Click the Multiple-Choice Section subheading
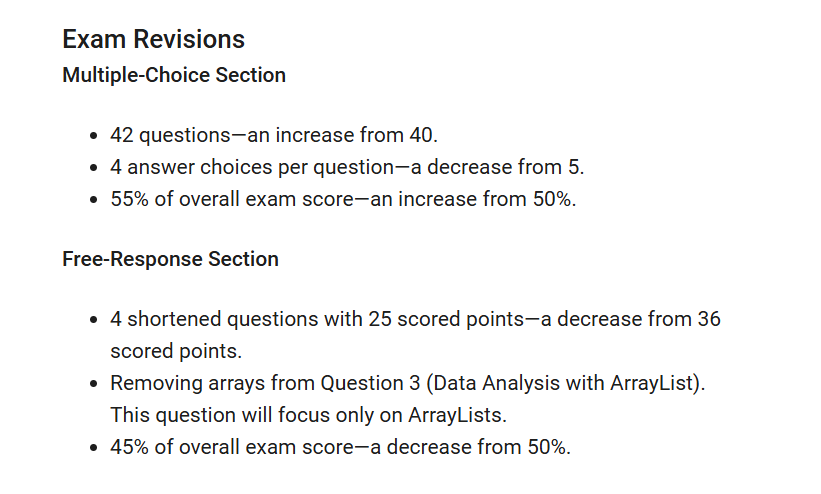 (174, 75)
